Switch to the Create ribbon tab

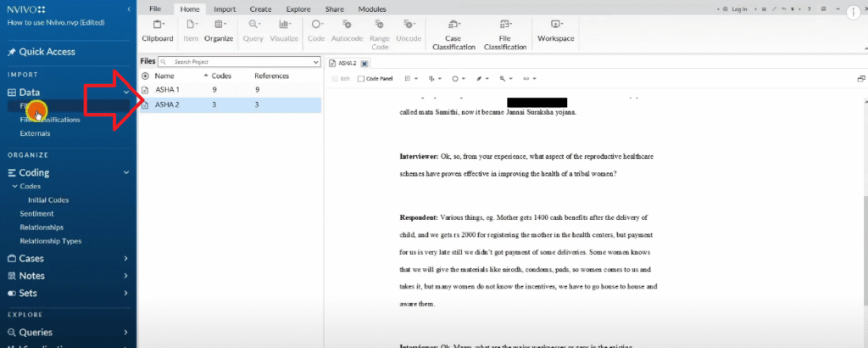coord(260,8)
